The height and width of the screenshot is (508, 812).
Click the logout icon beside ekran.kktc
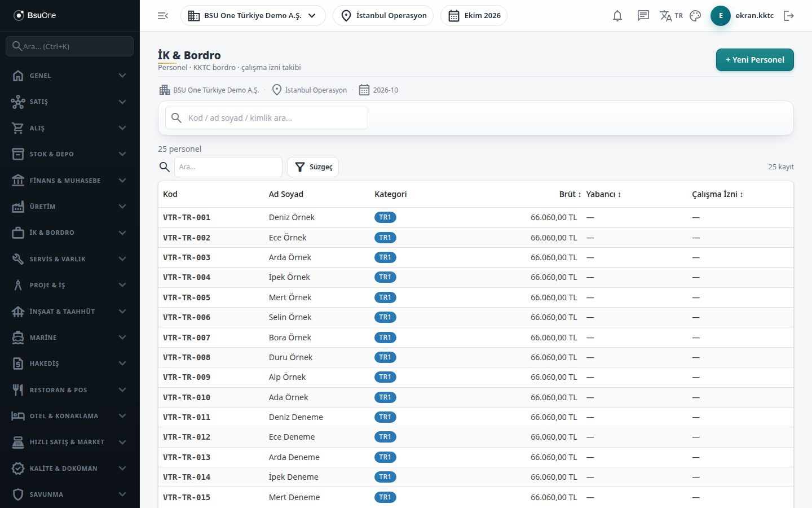789,16
